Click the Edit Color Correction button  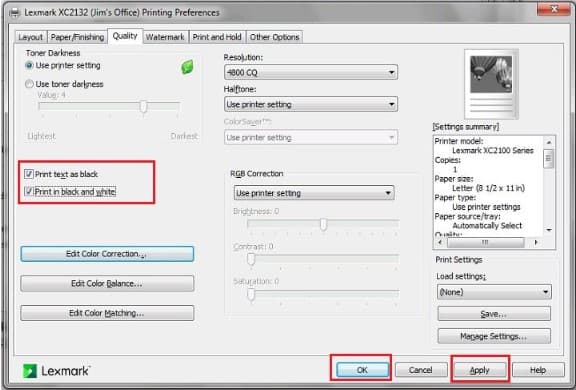[107, 254]
